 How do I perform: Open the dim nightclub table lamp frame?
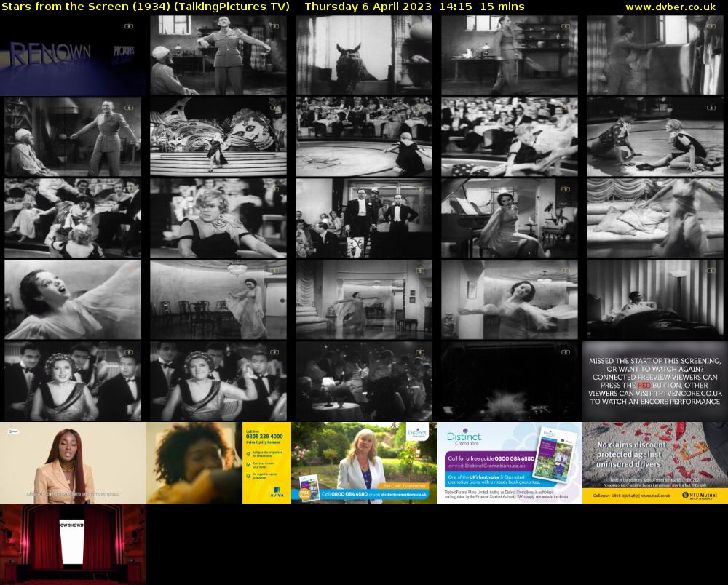pyautogui.click(x=364, y=381)
